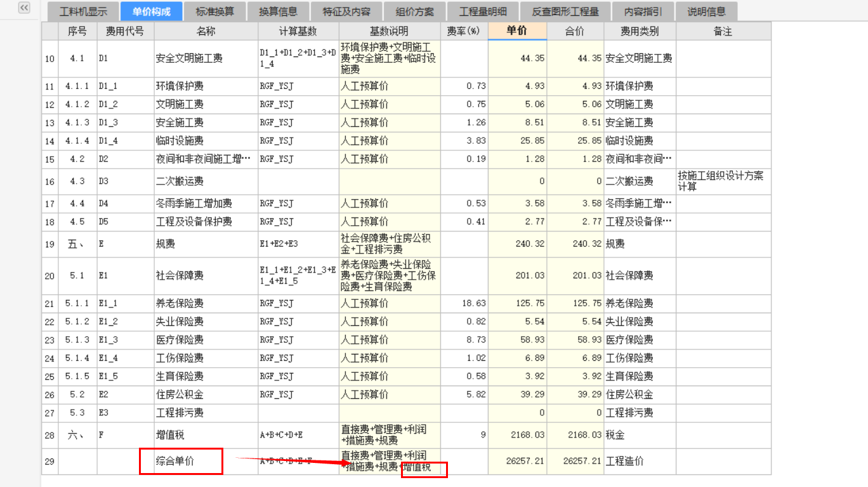
Task: Select the 医疗保险费 name cell in row 23
Action: 206,341
